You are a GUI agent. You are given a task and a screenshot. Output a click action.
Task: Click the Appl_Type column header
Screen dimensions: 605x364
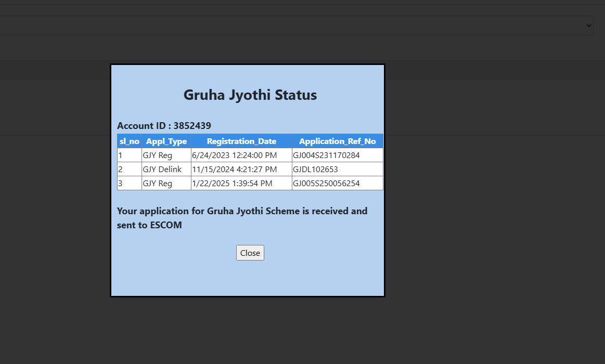click(x=166, y=141)
